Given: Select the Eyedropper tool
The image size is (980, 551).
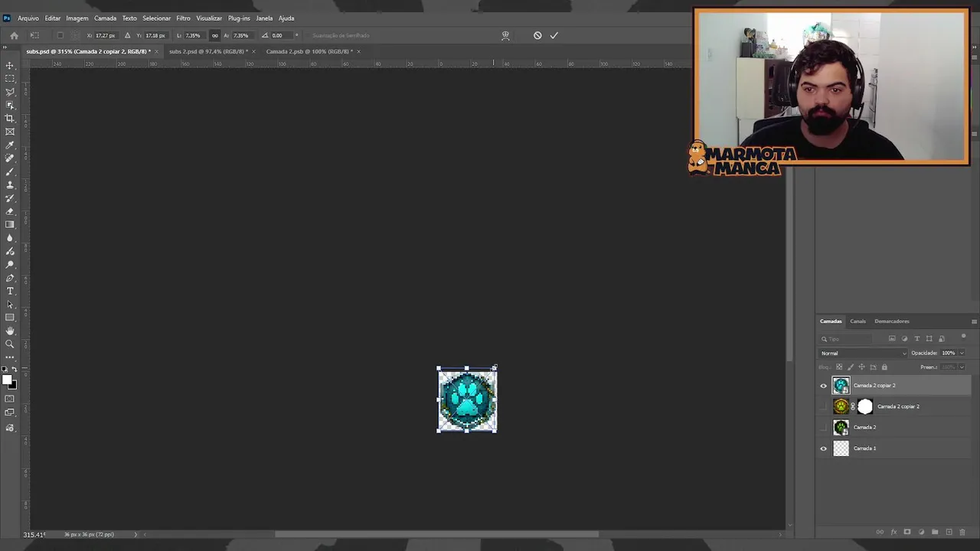Looking at the screenshot, I should (x=10, y=145).
